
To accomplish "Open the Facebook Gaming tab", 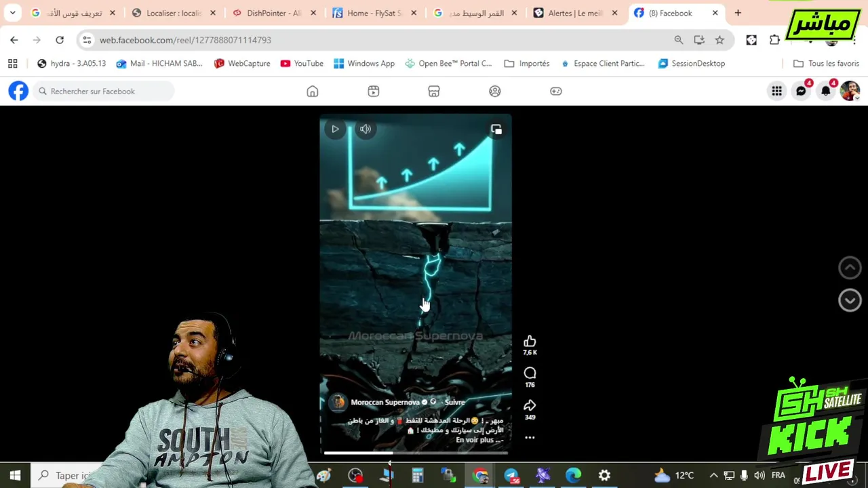I will pos(556,91).
